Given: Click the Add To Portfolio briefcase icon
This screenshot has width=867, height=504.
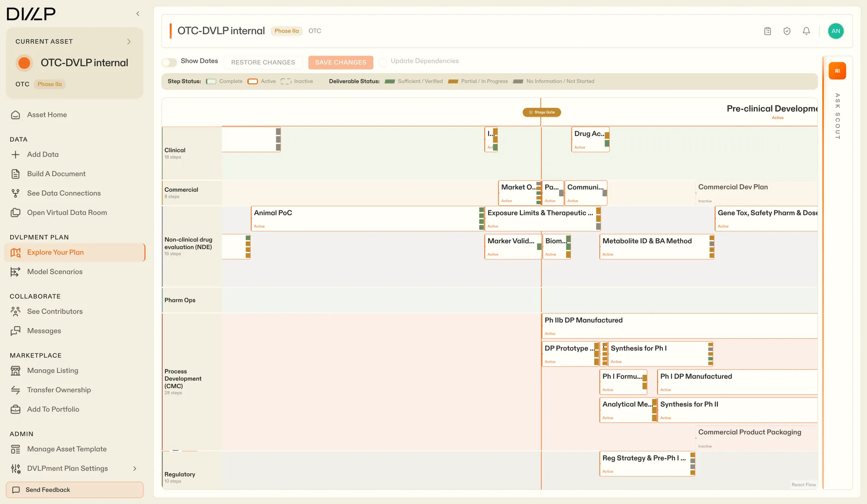Looking at the screenshot, I should tap(15, 410).
